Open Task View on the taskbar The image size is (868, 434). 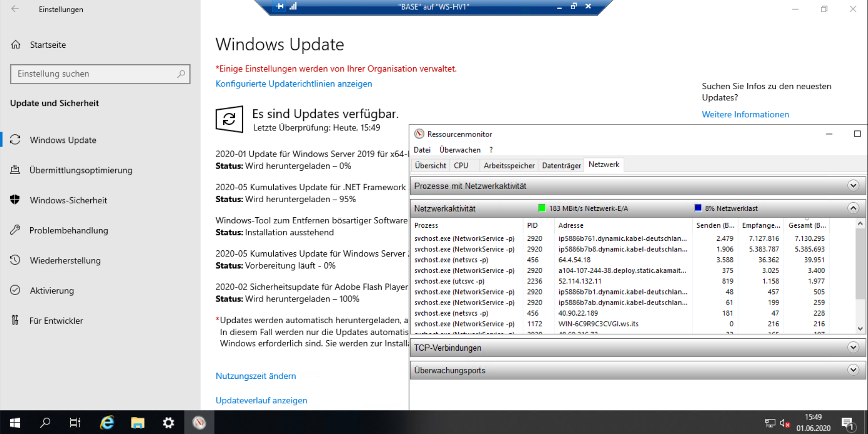point(75,422)
